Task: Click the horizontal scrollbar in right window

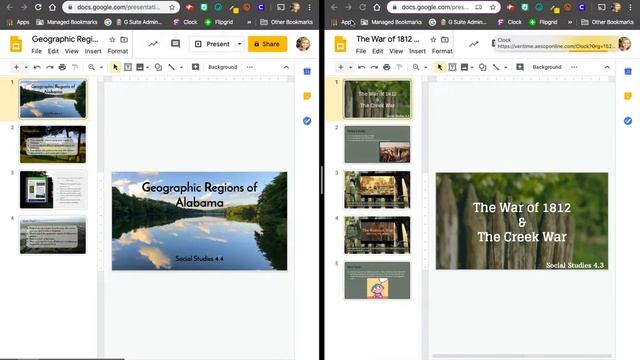Action: pos(522,356)
